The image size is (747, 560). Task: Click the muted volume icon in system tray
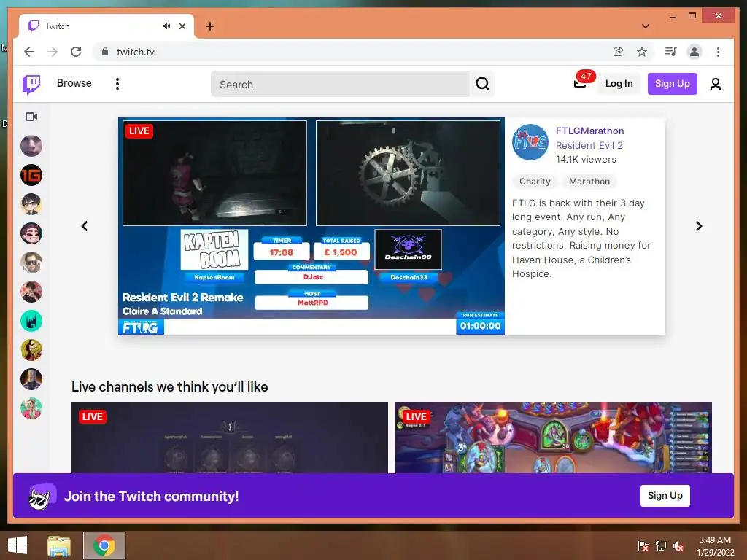pos(678,545)
